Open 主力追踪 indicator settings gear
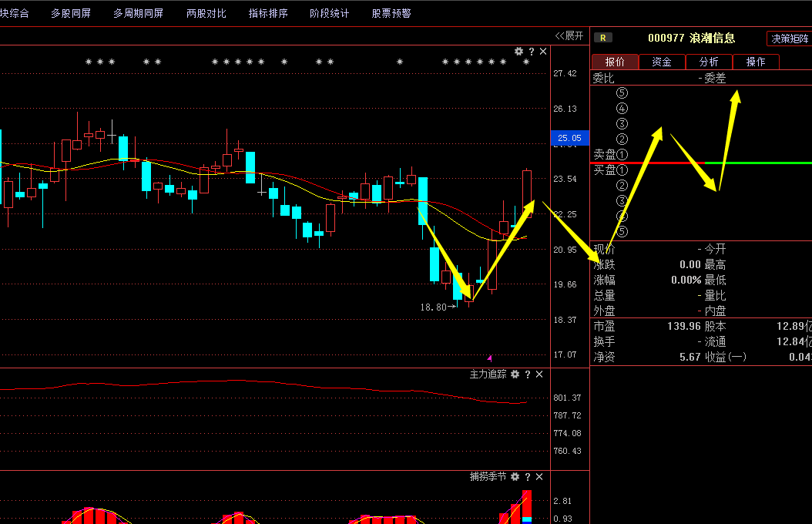This screenshot has width=812, height=524. pyautogui.click(x=515, y=375)
